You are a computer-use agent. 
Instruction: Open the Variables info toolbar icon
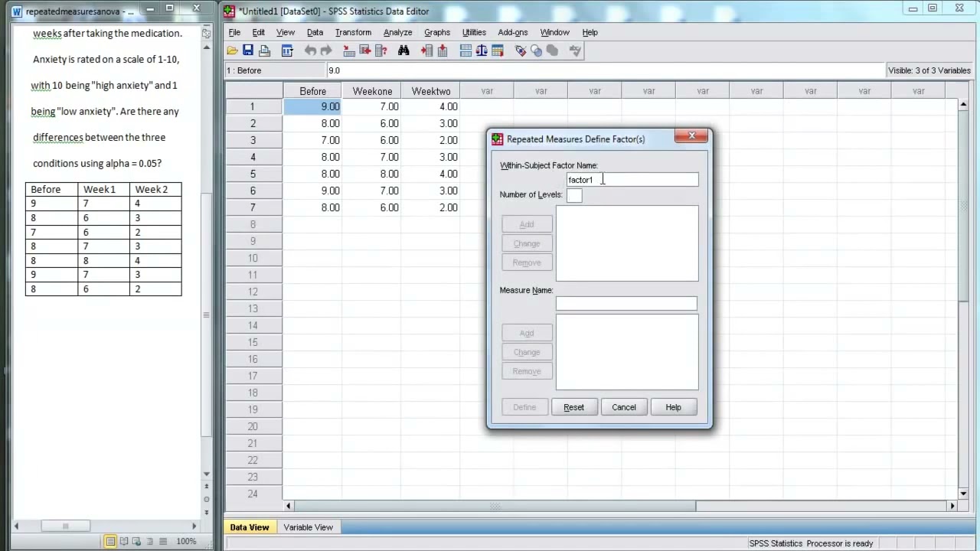[x=381, y=51]
